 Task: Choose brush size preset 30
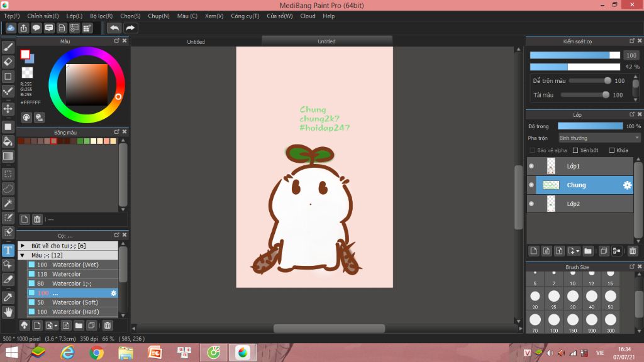click(573, 298)
